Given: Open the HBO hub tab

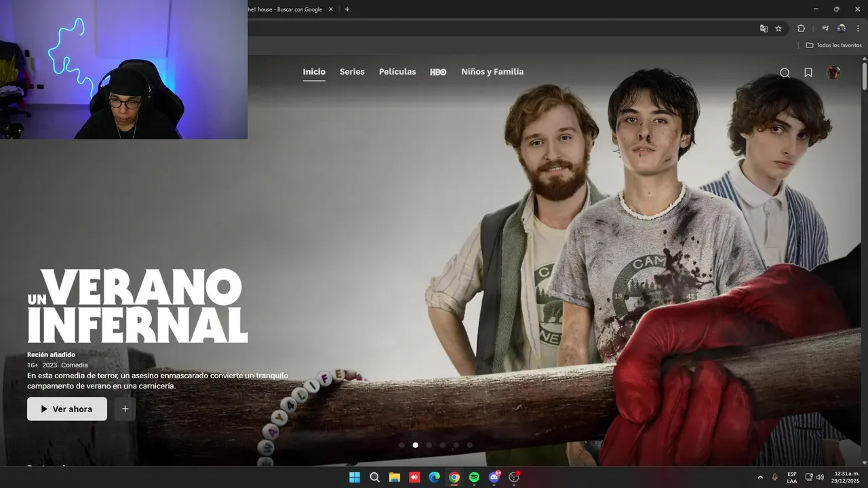Looking at the screenshot, I should pos(438,72).
